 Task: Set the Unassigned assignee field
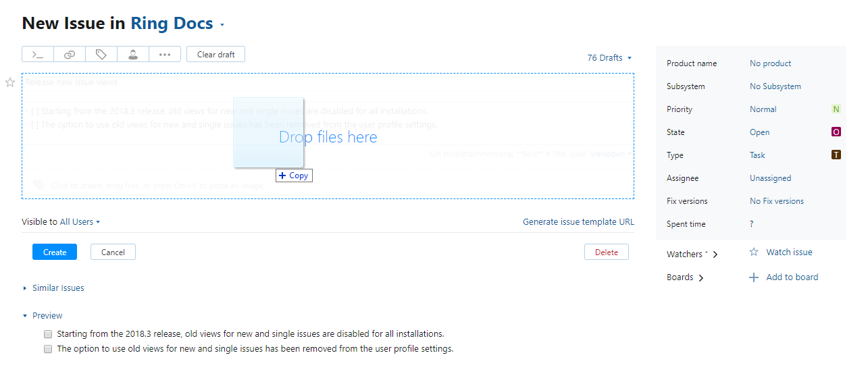coord(771,178)
